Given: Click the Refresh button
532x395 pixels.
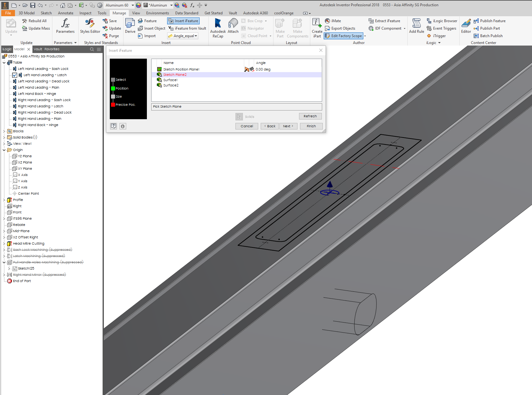Looking at the screenshot, I should pos(310,116).
